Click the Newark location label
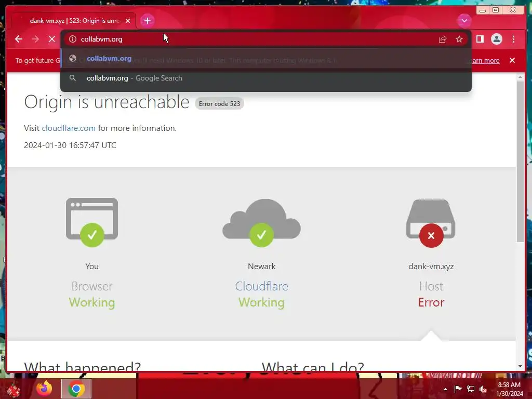The height and width of the screenshot is (399, 532). 262,267
